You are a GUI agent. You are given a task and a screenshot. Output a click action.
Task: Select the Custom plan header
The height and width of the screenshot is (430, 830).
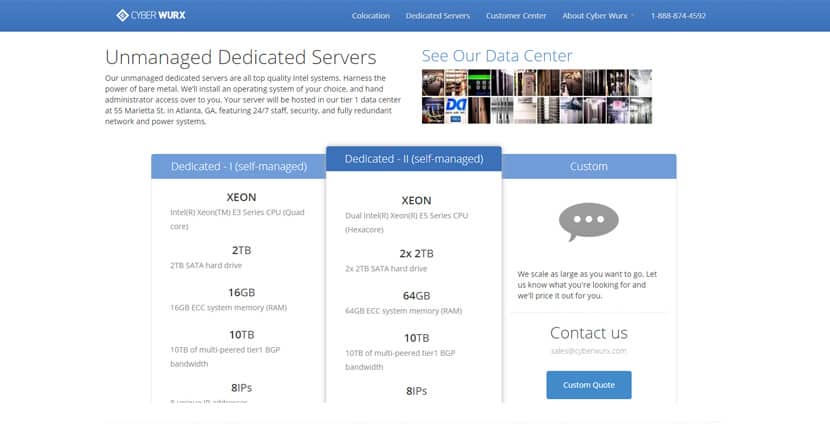(589, 166)
